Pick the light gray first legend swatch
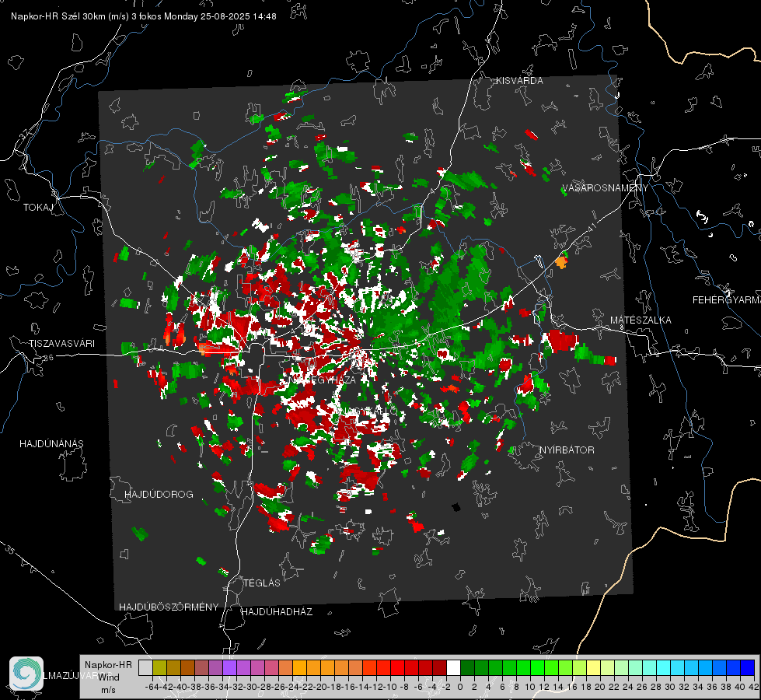The height and width of the screenshot is (700, 761). (x=145, y=667)
